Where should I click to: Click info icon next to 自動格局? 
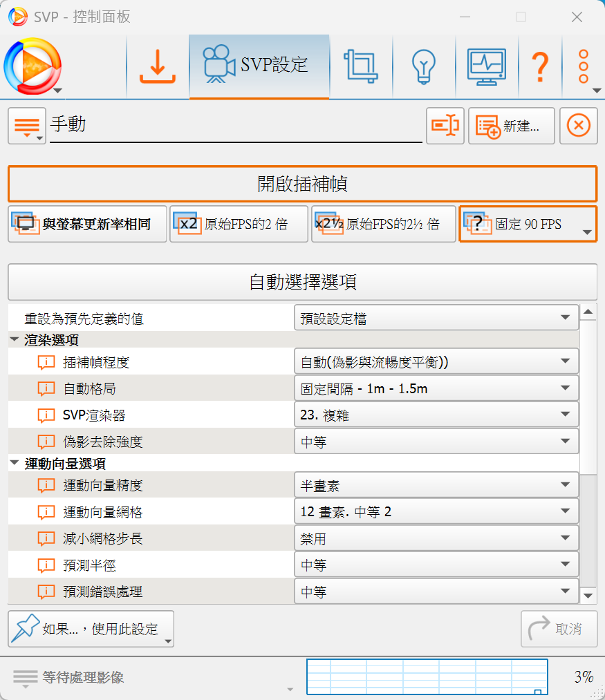pos(46,388)
